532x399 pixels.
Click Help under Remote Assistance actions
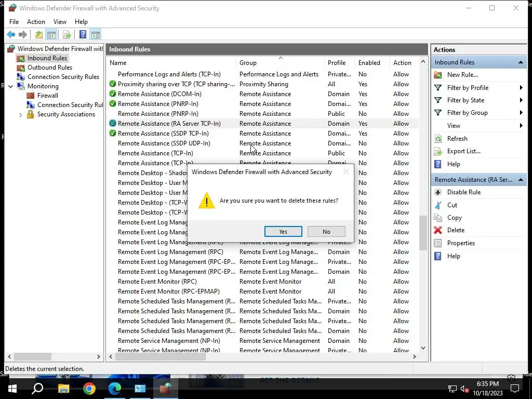click(x=453, y=256)
